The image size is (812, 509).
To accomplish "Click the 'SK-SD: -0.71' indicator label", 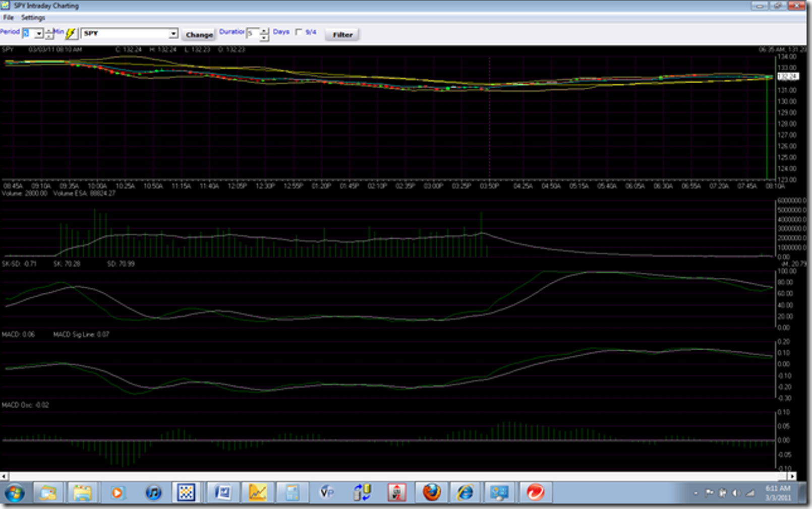I will point(19,264).
